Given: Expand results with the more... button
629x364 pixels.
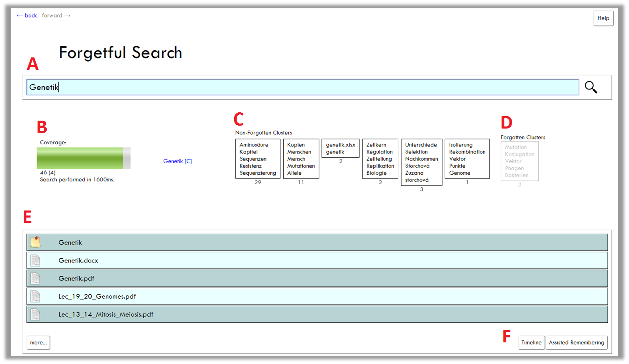Looking at the screenshot, I should 38,343.
